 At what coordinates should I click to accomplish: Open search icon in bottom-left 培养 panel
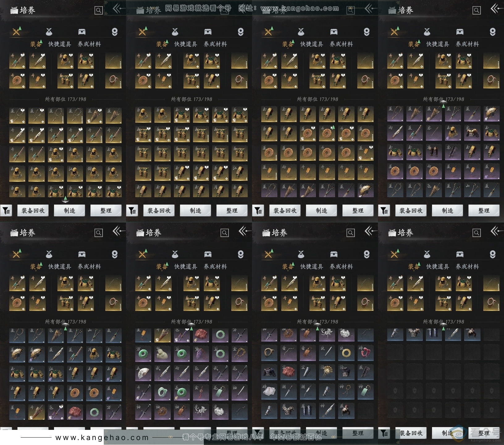pos(99,233)
